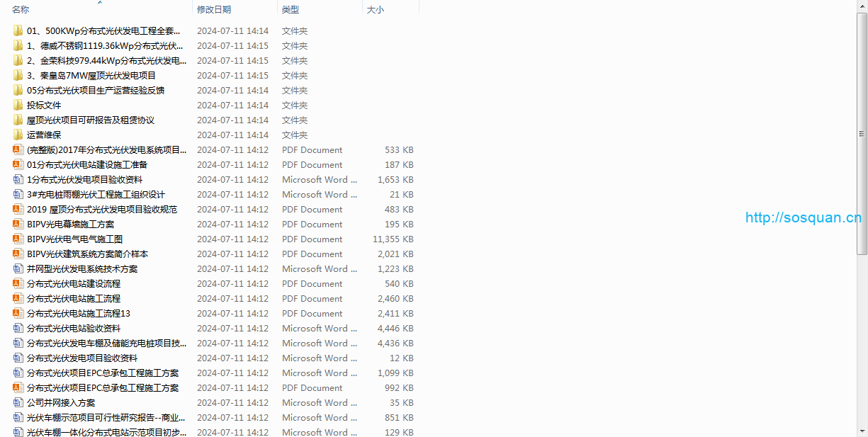This screenshot has height=437, width=868.
Task: Select the 运营维保 folder icon
Action: (x=18, y=135)
